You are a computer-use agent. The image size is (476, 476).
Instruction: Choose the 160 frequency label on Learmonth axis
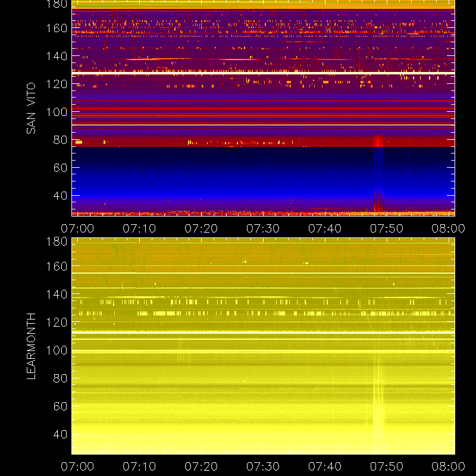click(57, 267)
